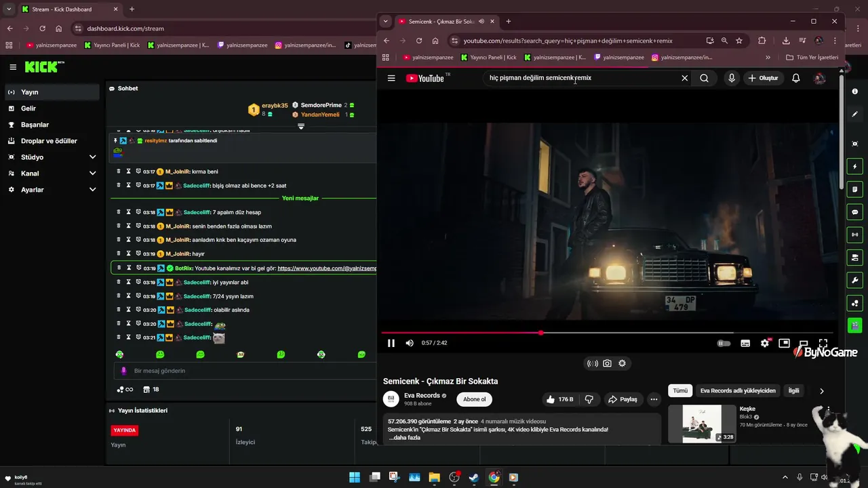The image size is (868, 488).
Task: Open Eva Records channel name
Action: click(x=422, y=395)
